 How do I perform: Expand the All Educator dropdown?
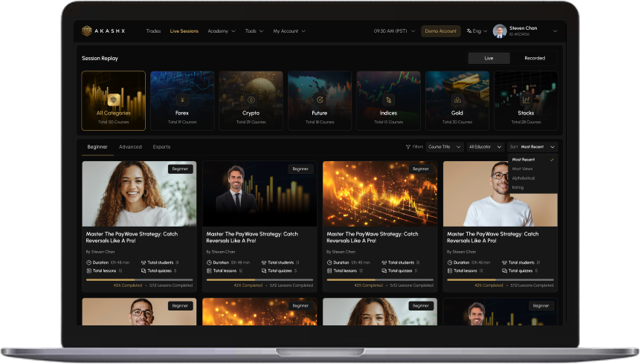(x=486, y=147)
